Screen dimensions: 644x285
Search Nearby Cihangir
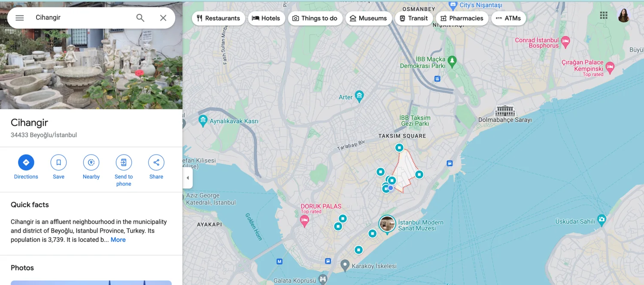(x=91, y=167)
